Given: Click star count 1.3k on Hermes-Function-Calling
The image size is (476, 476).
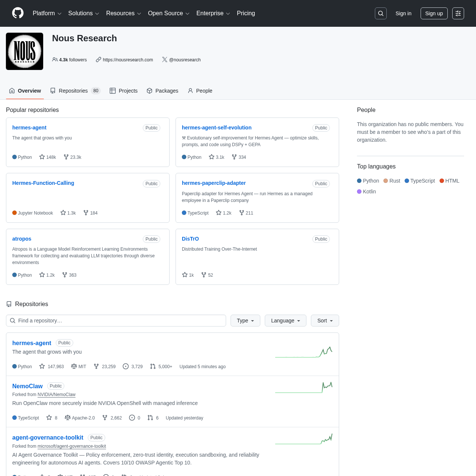Looking at the screenshot, I should (68, 213).
